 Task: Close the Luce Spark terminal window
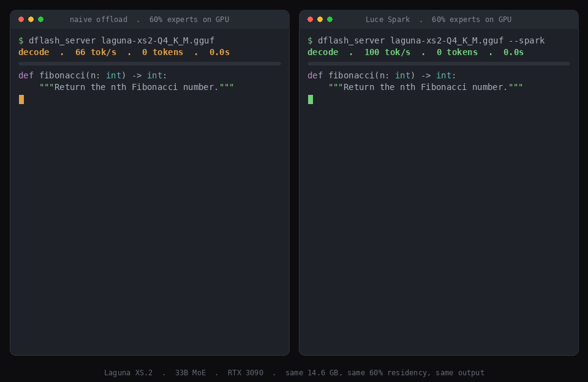310,20
